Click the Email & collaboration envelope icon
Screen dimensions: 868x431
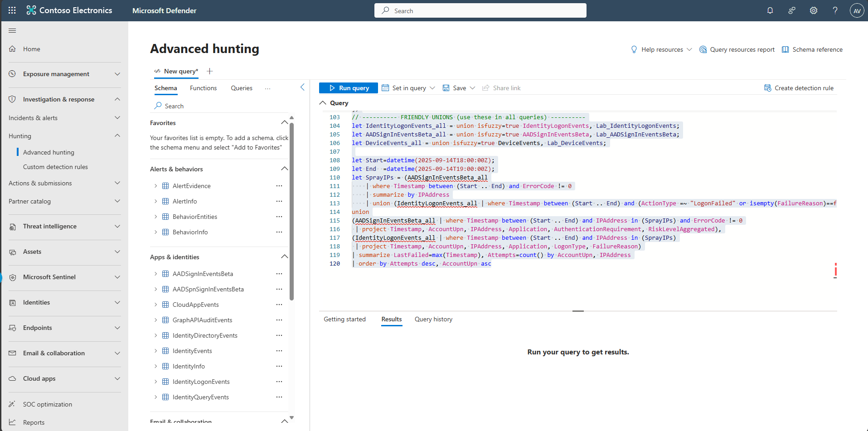pos(13,353)
